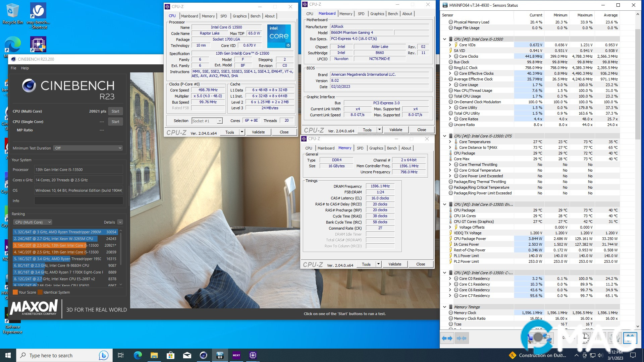Open Microsoft Store from the taskbar
This screenshot has width=644, height=362.
[x=170, y=355]
